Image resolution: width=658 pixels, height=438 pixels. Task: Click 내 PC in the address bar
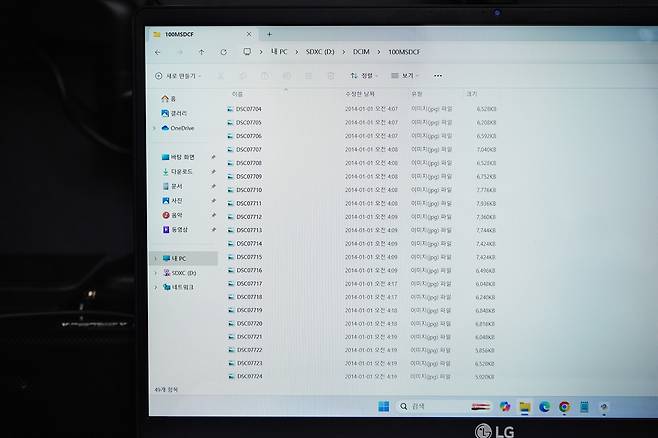(279, 52)
